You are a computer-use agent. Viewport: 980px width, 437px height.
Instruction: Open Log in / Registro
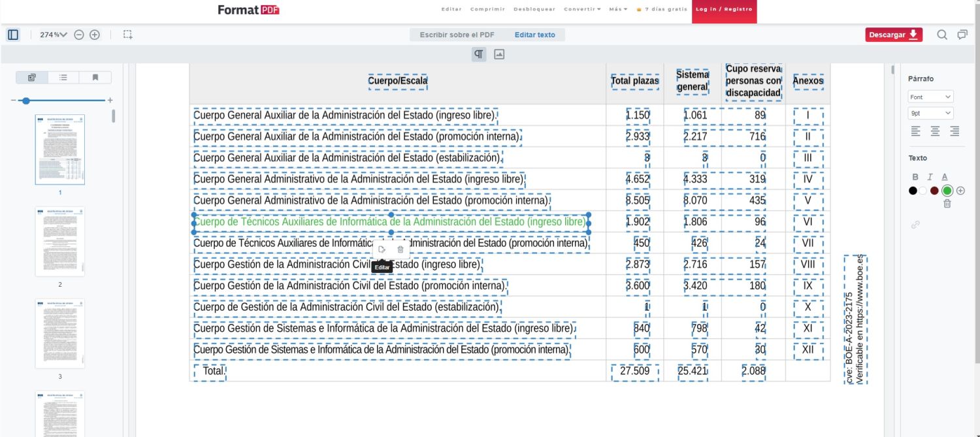pyautogui.click(x=724, y=9)
